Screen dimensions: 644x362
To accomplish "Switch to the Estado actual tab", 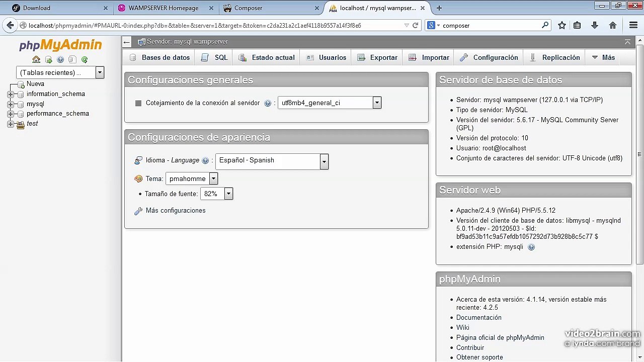I will coord(267,57).
